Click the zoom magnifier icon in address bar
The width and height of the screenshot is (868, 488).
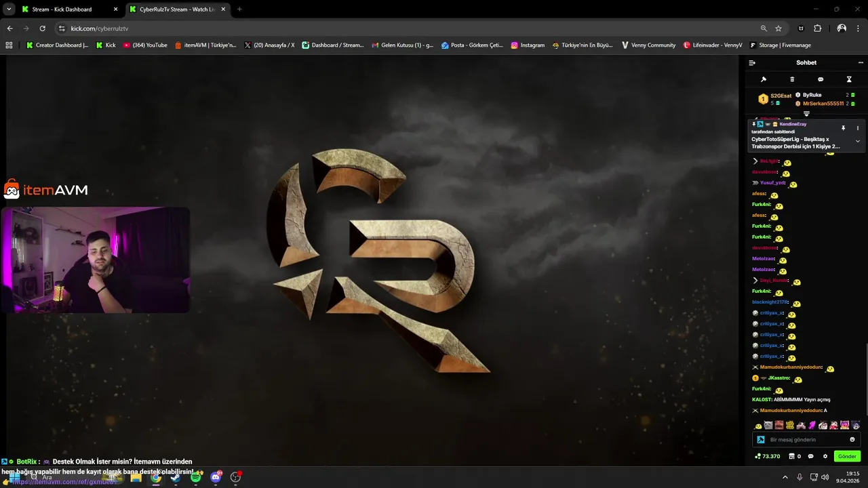click(x=764, y=28)
